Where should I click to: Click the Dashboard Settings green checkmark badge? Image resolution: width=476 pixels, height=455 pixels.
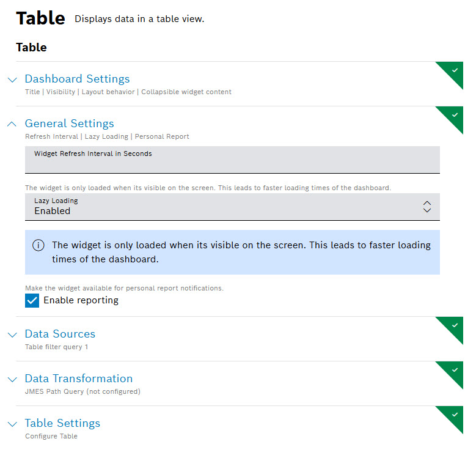[454, 71]
